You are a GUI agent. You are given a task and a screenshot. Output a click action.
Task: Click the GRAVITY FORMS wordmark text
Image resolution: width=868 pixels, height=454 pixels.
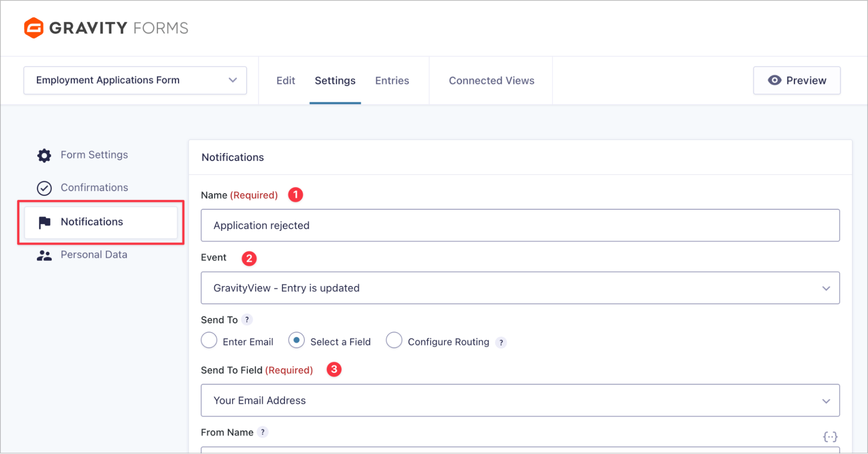[119, 28]
